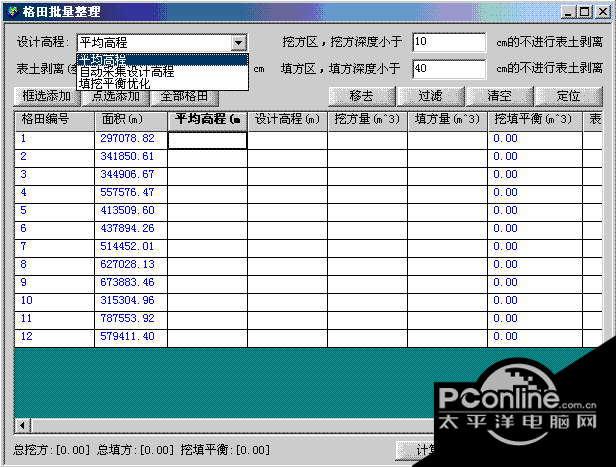This screenshot has height=467, width=616.
Task: Click the 挖填平衡 0.00 cell in row 1
Action: pos(535,140)
